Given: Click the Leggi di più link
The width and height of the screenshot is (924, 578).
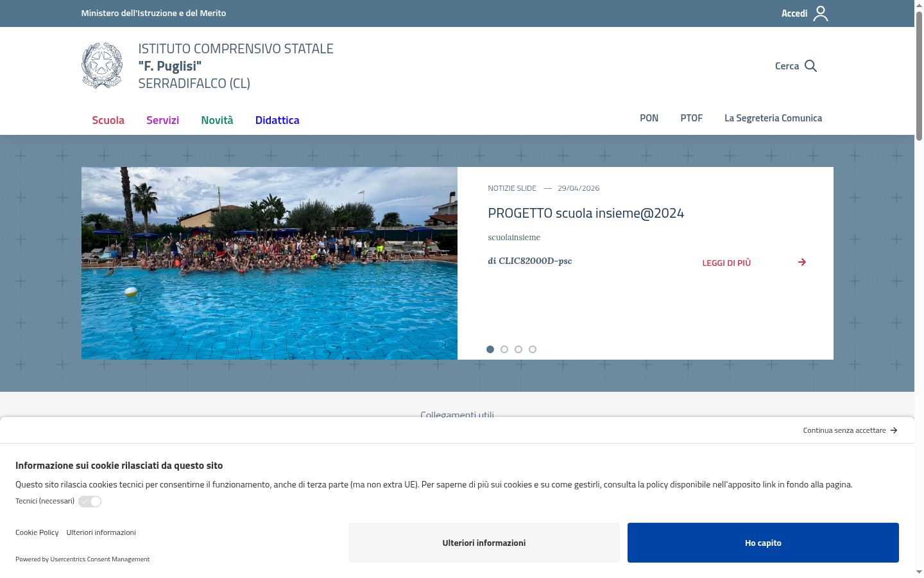Looking at the screenshot, I should point(726,263).
